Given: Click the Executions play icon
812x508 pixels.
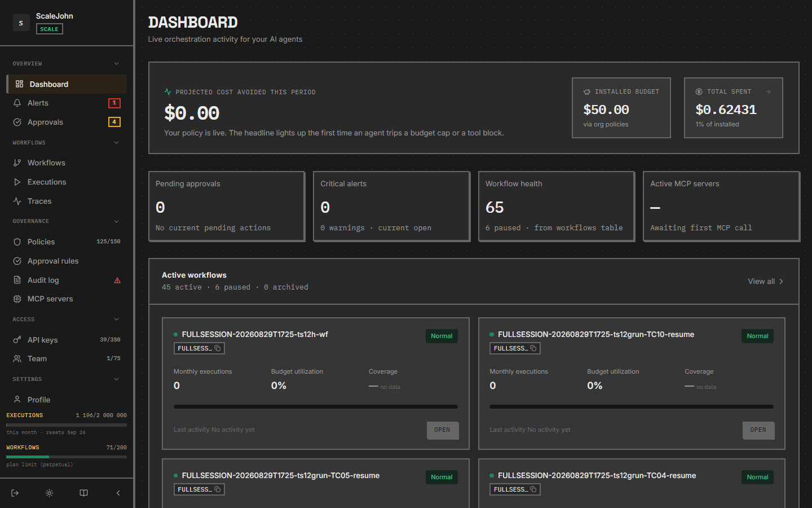Looking at the screenshot, I should point(17,182).
